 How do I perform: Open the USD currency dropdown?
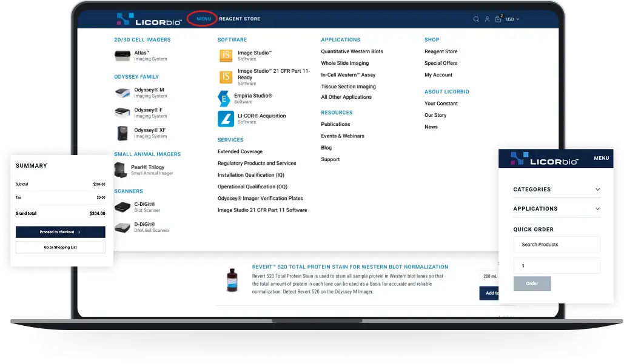tap(512, 19)
